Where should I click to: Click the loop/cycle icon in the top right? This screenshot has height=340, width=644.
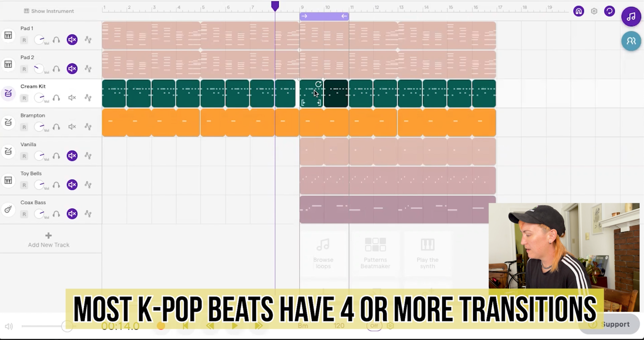(x=609, y=11)
